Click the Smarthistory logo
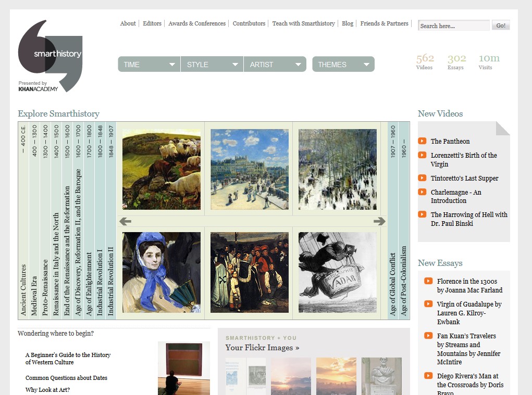The height and width of the screenshot is (395, 532). 50,56
